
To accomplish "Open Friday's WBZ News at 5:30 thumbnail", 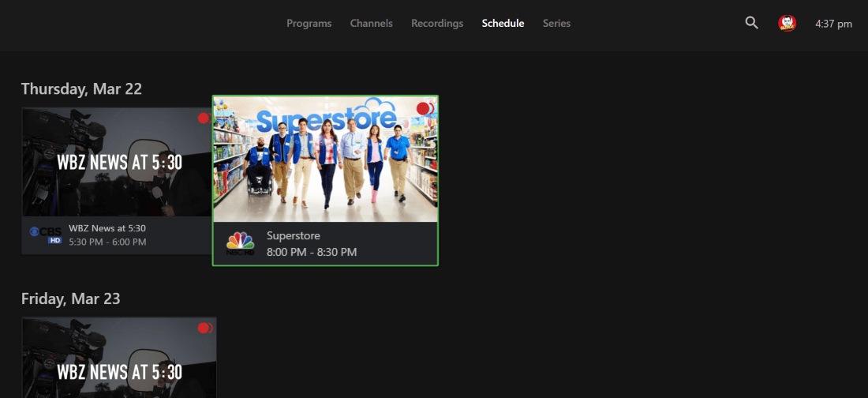I will tap(119, 358).
